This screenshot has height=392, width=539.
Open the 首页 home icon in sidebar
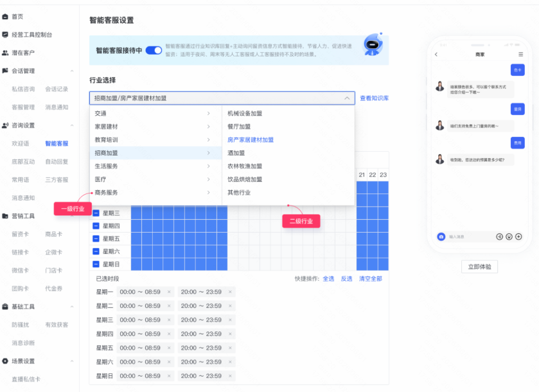5,17
